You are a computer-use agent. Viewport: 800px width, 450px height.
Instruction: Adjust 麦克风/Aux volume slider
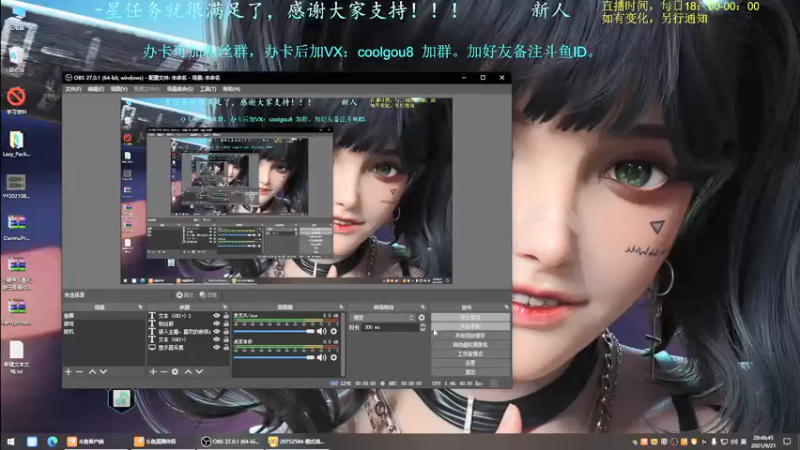pos(274,332)
